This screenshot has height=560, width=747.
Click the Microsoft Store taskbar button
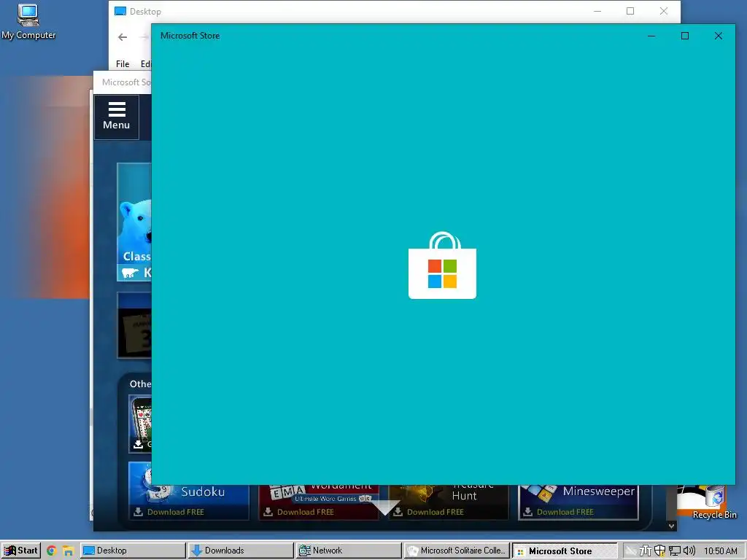coord(565,551)
